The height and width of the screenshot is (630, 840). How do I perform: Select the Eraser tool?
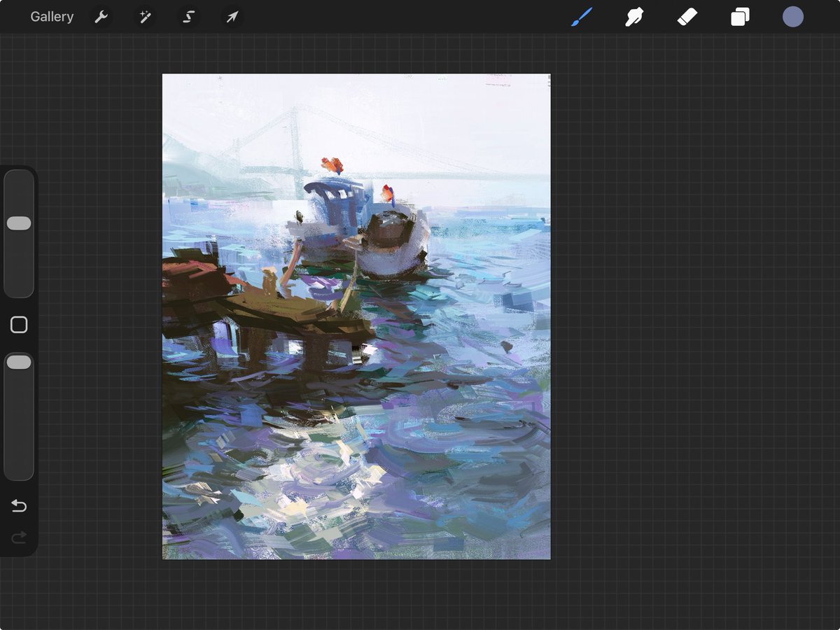point(687,17)
